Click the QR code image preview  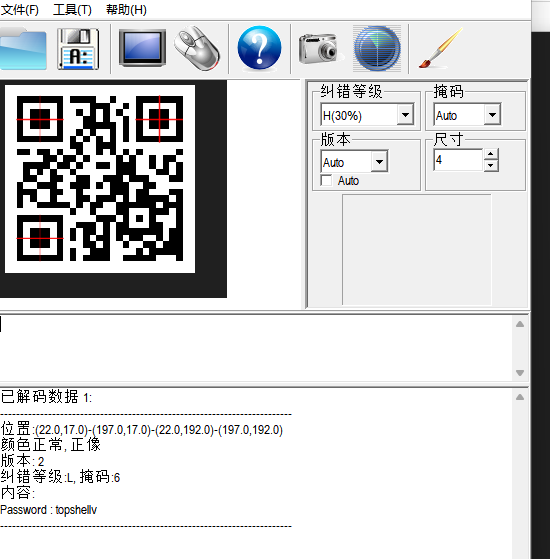(100, 179)
